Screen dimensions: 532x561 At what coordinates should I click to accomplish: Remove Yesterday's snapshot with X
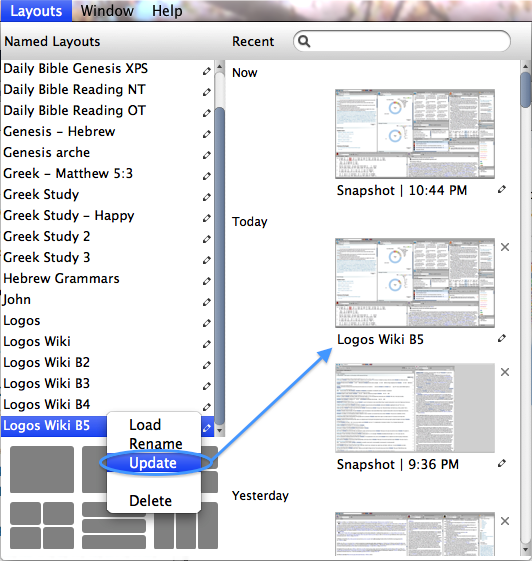tap(505, 521)
